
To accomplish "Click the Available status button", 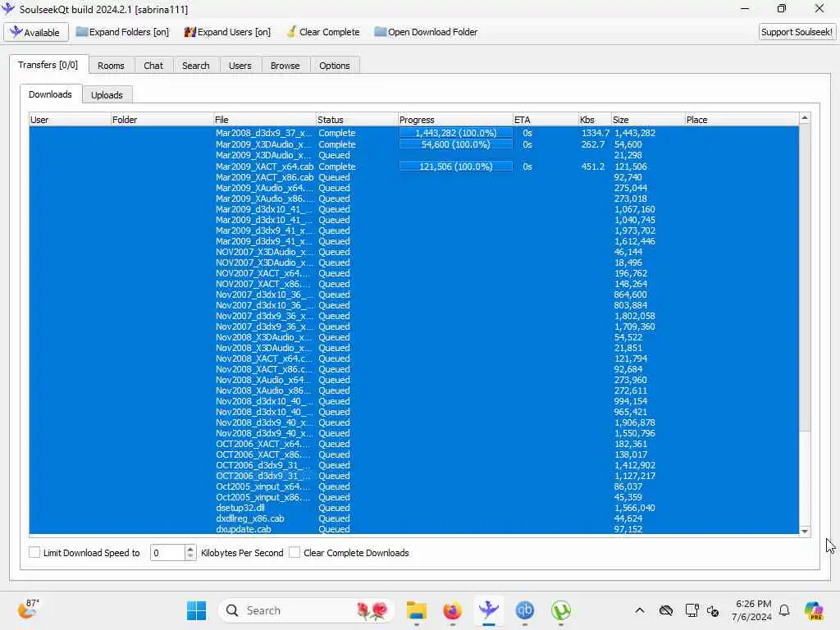I will coord(36,32).
